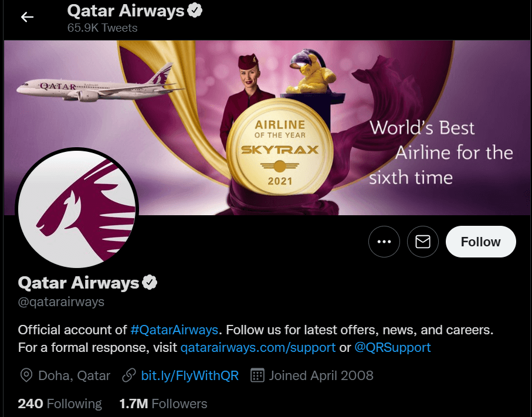Visit the qatarairways.com/support link
The image size is (532, 417).
click(258, 347)
